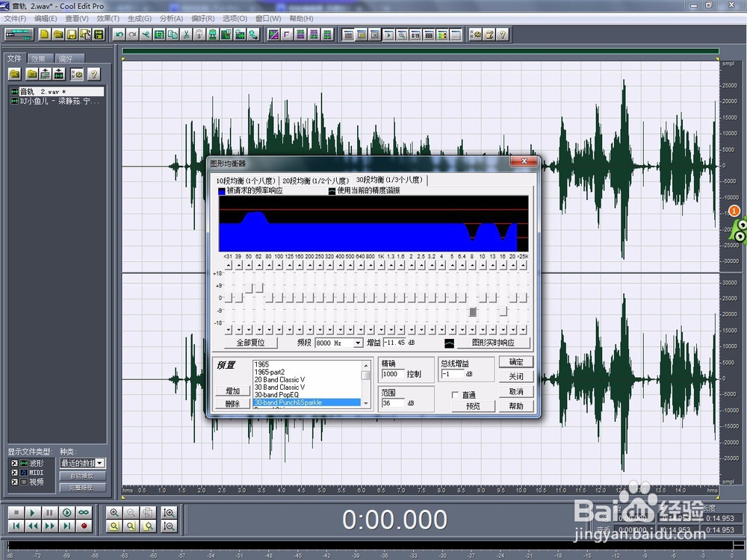Viewport: 747px width, 560px height.
Task: Zoom out vertically icon
Action: [x=169, y=526]
